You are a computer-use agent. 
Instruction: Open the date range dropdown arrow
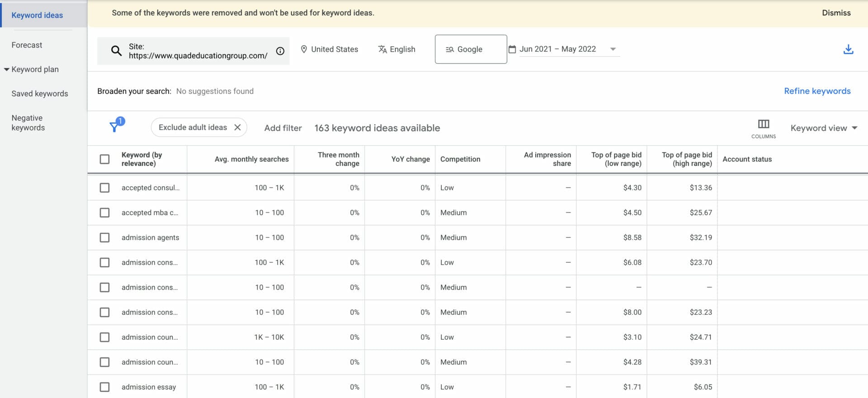[x=613, y=49]
